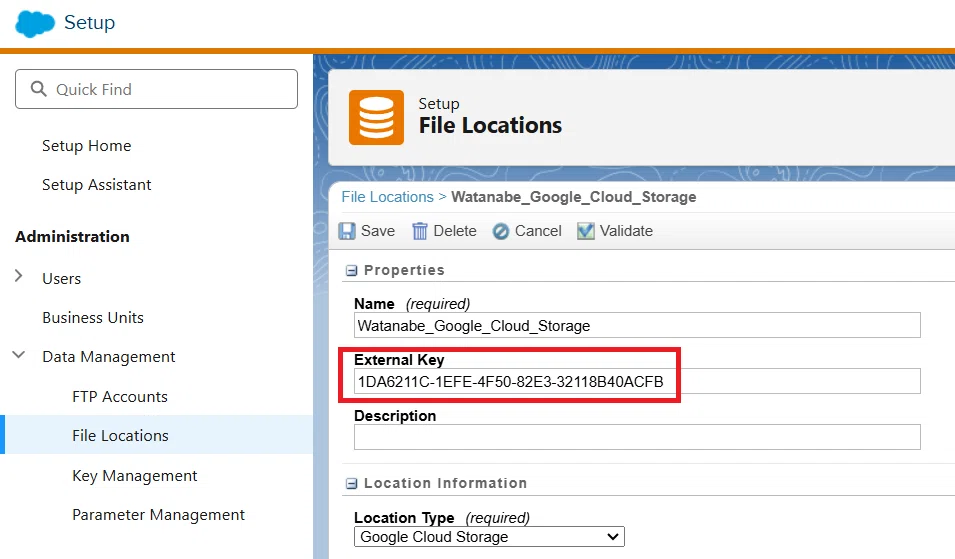Open the Location Type dropdown
The image size is (955, 559).
(x=489, y=536)
